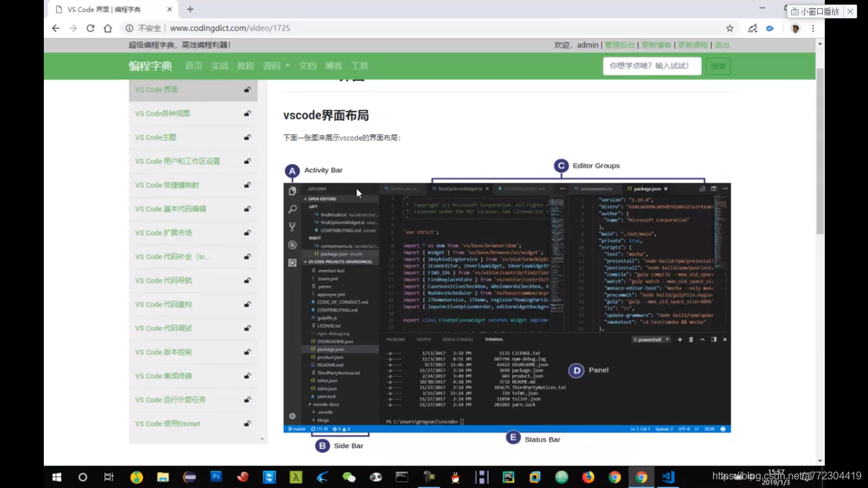Open the 更新课程 link
This screenshot has width=868, height=488.
coord(693,45)
